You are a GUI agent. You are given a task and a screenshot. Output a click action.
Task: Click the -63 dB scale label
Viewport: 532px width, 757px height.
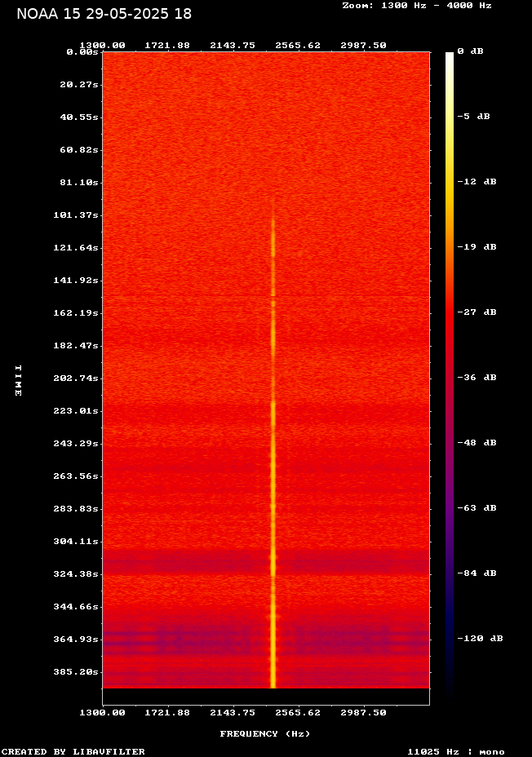[477, 508]
